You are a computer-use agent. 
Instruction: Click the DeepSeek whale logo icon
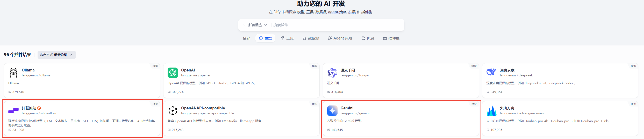[x=491, y=72]
